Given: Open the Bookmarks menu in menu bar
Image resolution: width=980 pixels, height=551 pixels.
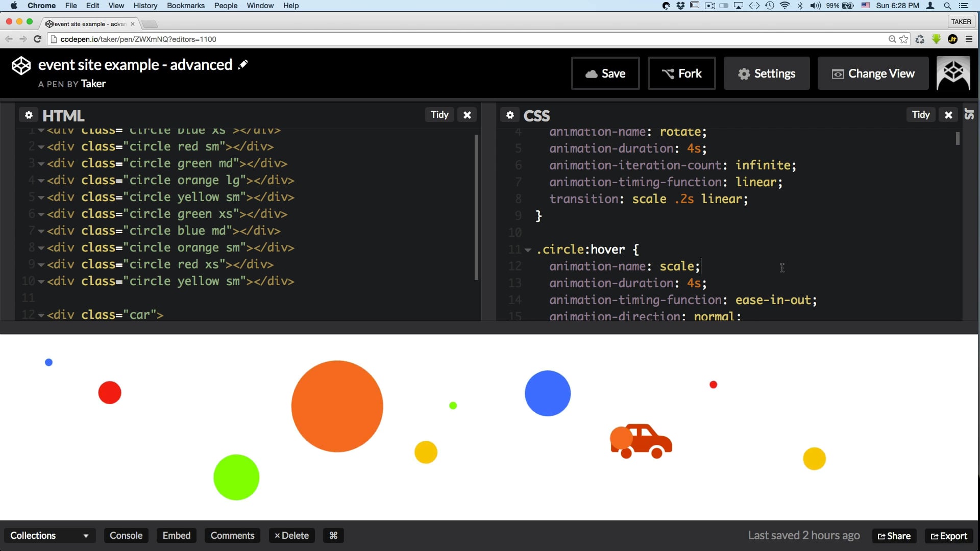Looking at the screenshot, I should tap(185, 6).
